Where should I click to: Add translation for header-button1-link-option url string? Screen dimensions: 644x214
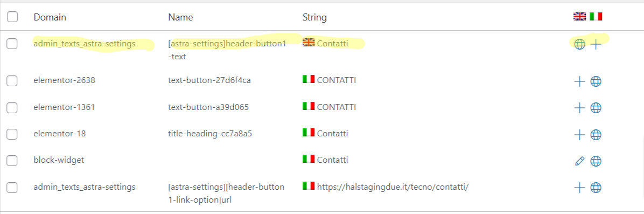579,188
